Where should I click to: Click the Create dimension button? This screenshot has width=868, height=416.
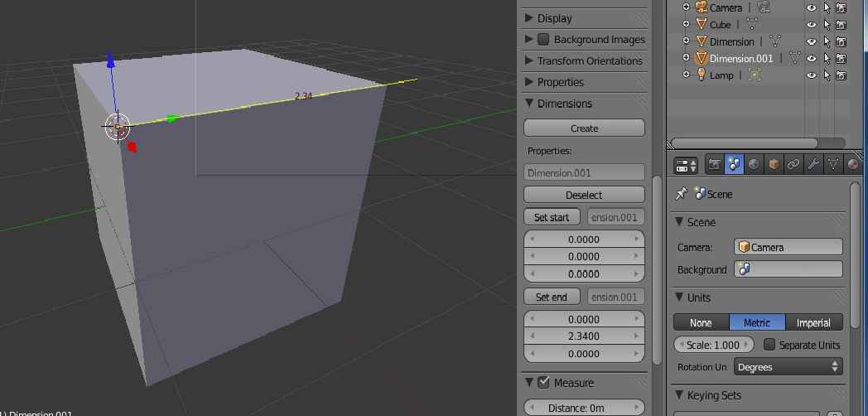click(584, 128)
